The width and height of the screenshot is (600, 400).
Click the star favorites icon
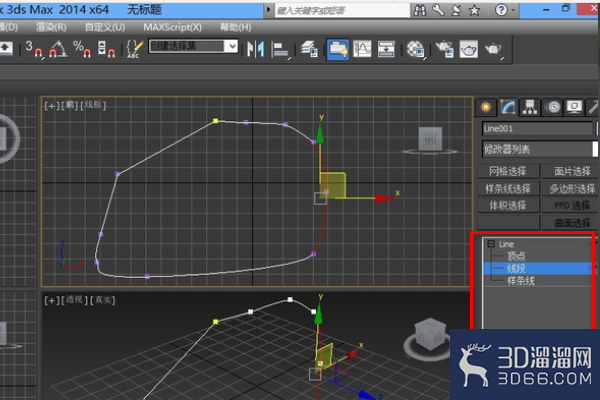474,10
